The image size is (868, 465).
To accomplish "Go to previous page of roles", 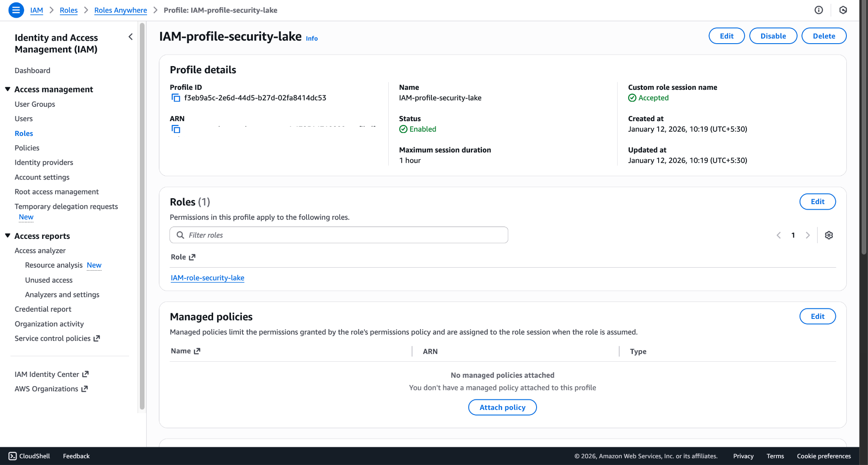I will (779, 235).
